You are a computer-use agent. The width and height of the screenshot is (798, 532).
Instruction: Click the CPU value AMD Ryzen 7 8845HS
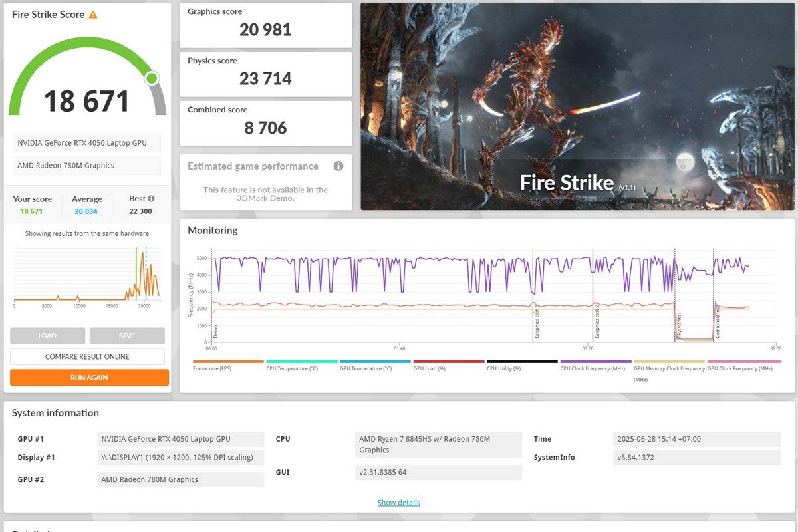pos(439,444)
